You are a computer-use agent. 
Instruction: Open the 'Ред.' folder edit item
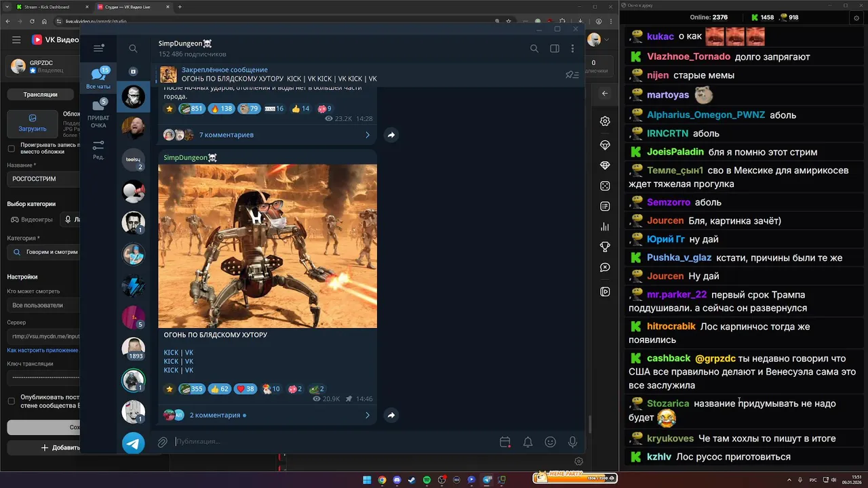pyautogui.click(x=98, y=150)
